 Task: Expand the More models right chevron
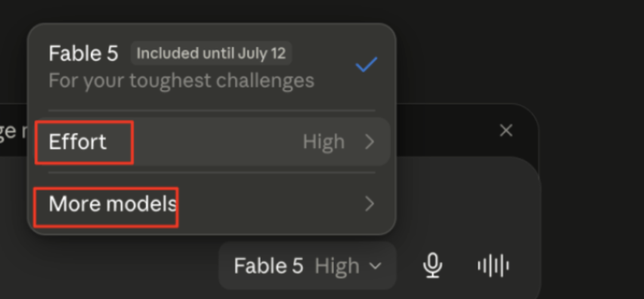click(370, 204)
